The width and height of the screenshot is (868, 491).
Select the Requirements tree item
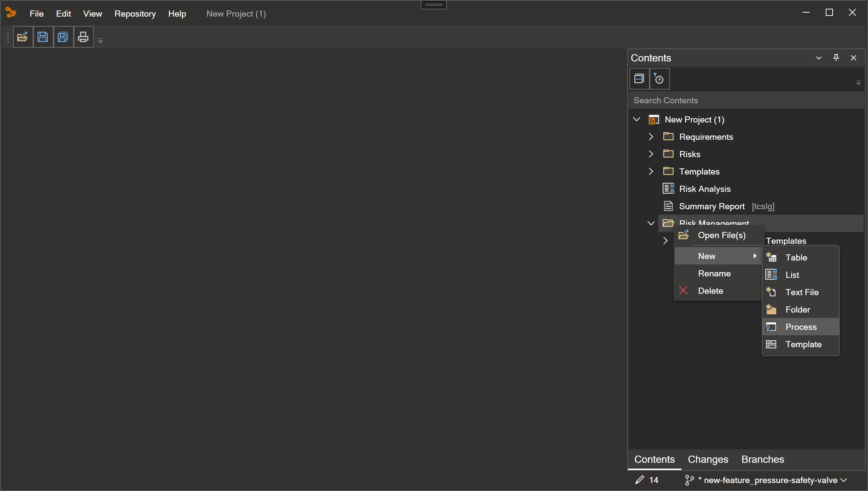click(x=706, y=137)
